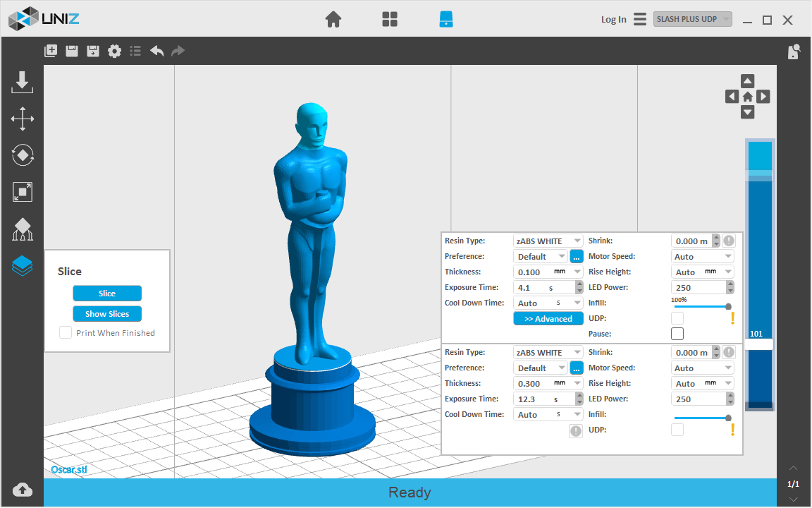
Task: Open lower Preference dropdown
Action: 540,368
